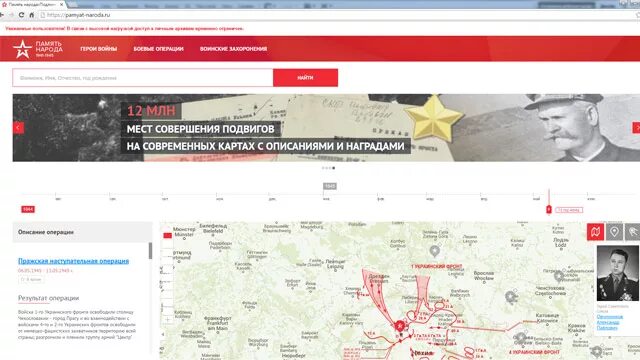The height and width of the screenshot is (360, 640).
Task: Show previous banner slide with left arrow
Action: coord(18,128)
